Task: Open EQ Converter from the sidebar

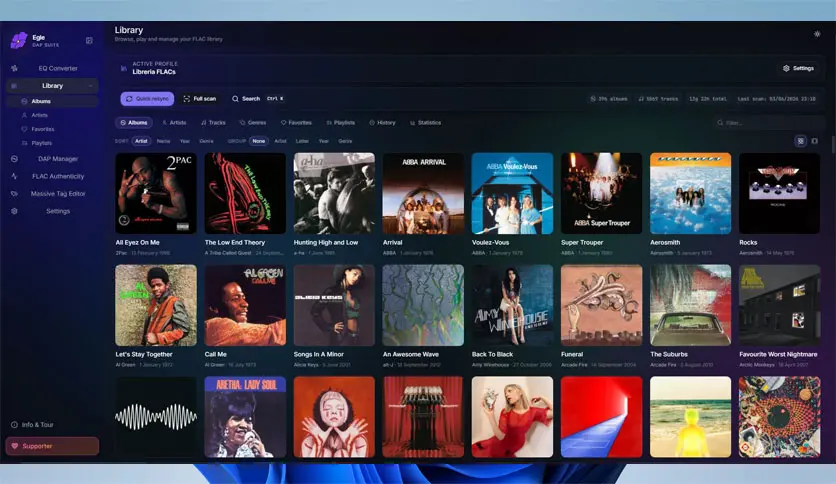Action: point(52,68)
